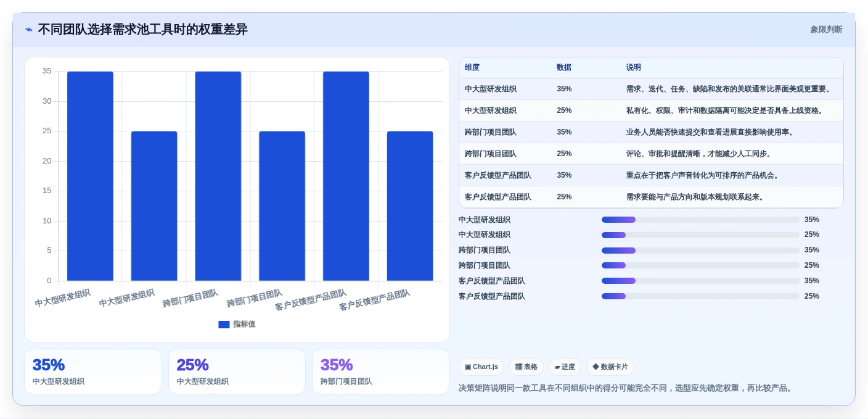Image resolution: width=868 pixels, height=419 pixels.
Task: Click the 中大型研发组织 35% progress bar
Action: click(700, 220)
